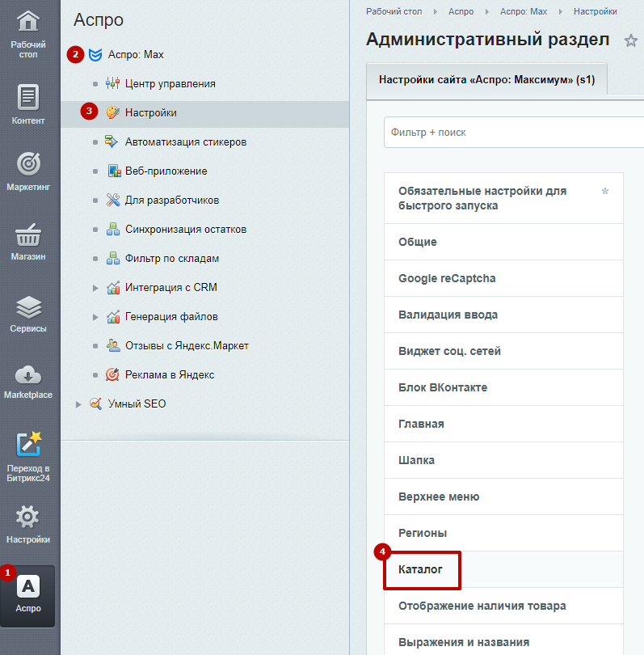Open the Блок ВКонтакте section
This screenshot has height=655, width=644.
click(503, 387)
